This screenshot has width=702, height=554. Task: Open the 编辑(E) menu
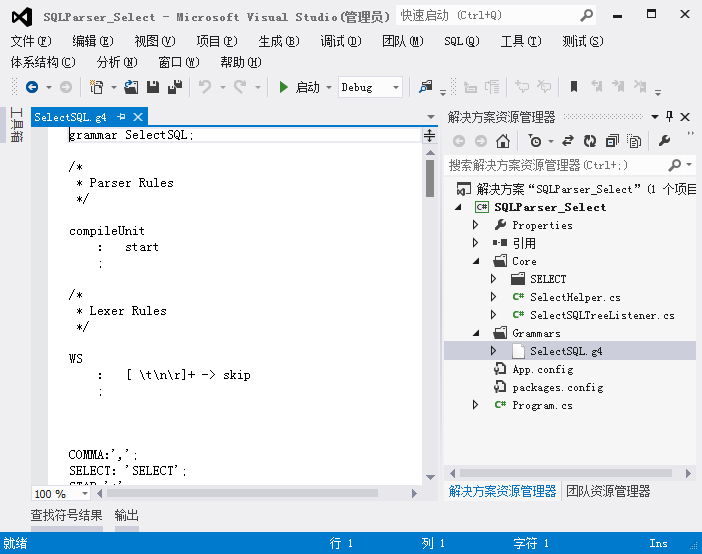pyautogui.click(x=93, y=41)
